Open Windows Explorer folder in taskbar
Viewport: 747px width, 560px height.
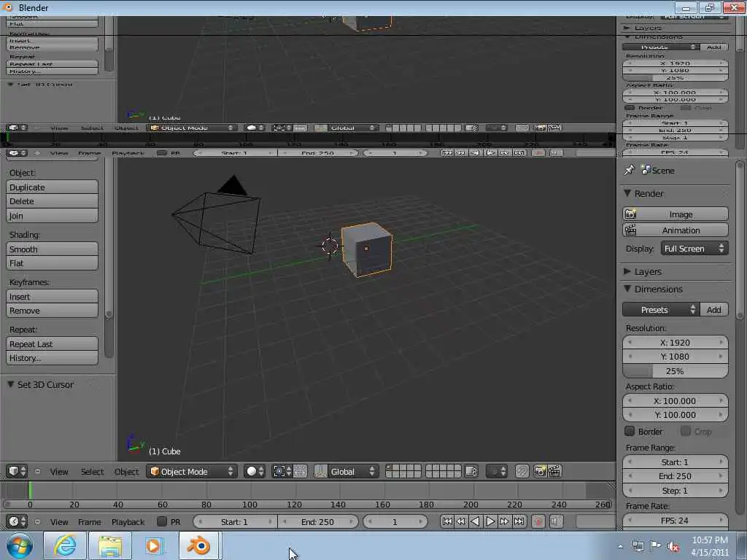(110, 545)
